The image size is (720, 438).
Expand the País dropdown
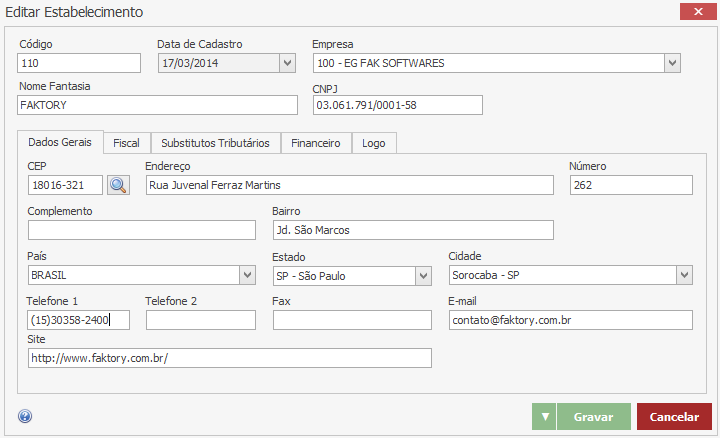[x=247, y=275]
